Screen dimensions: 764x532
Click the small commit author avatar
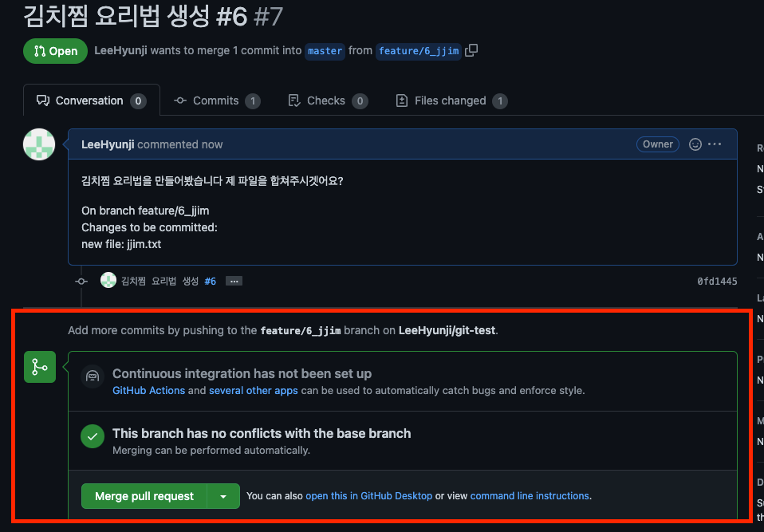pos(108,280)
